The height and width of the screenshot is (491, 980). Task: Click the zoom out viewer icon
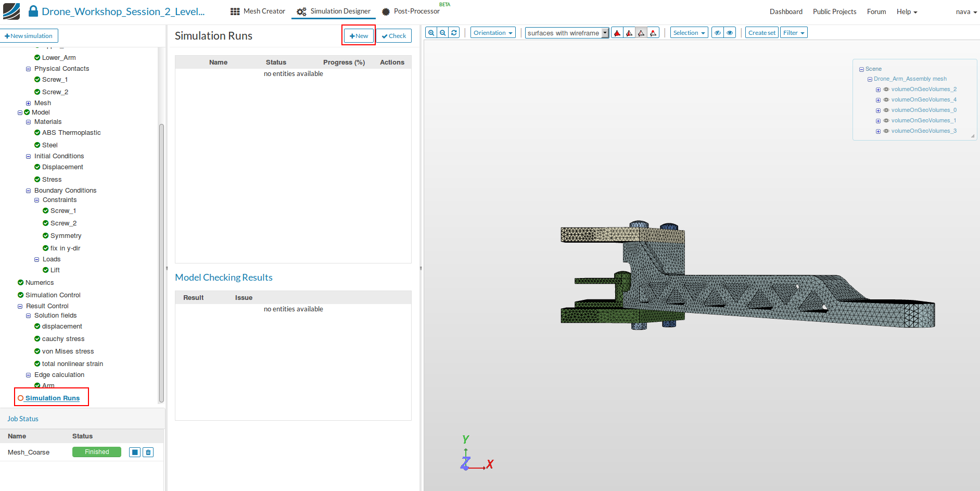click(x=442, y=33)
